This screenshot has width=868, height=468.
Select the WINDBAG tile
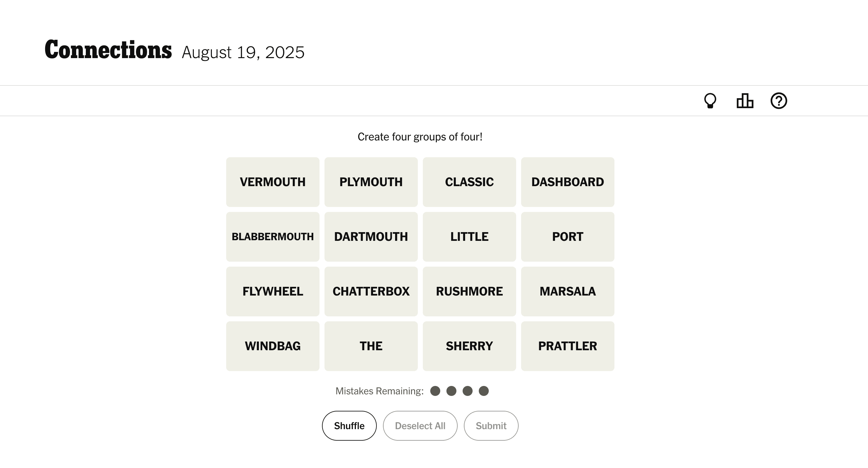273,346
